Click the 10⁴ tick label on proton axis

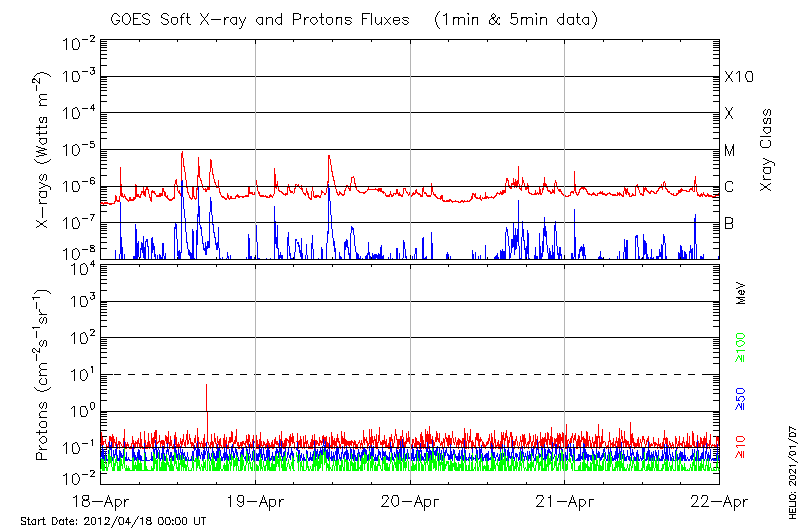click(81, 266)
